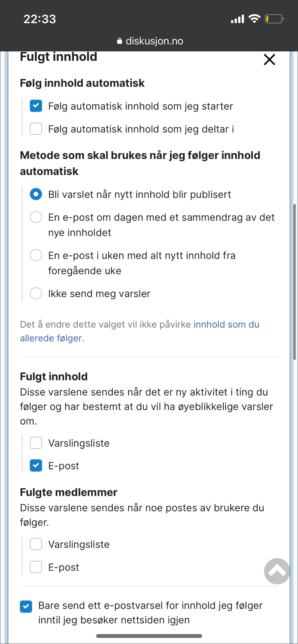
Task: Tap the scroll-to-top arrow button
Action: [277, 571]
